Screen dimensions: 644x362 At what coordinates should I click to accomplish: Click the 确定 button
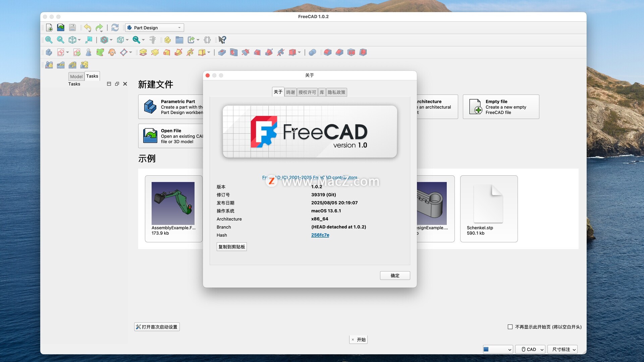[395, 276]
